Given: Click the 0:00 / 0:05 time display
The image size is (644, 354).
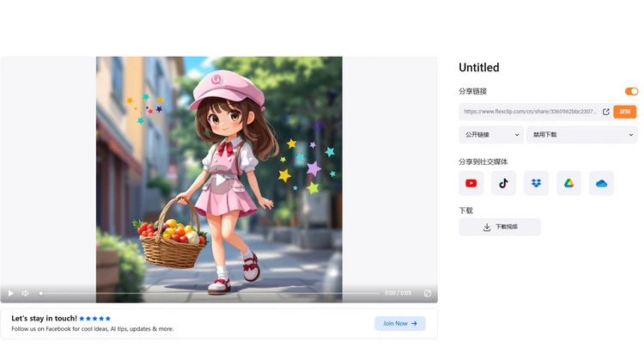Looking at the screenshot, I should (398, 293).
